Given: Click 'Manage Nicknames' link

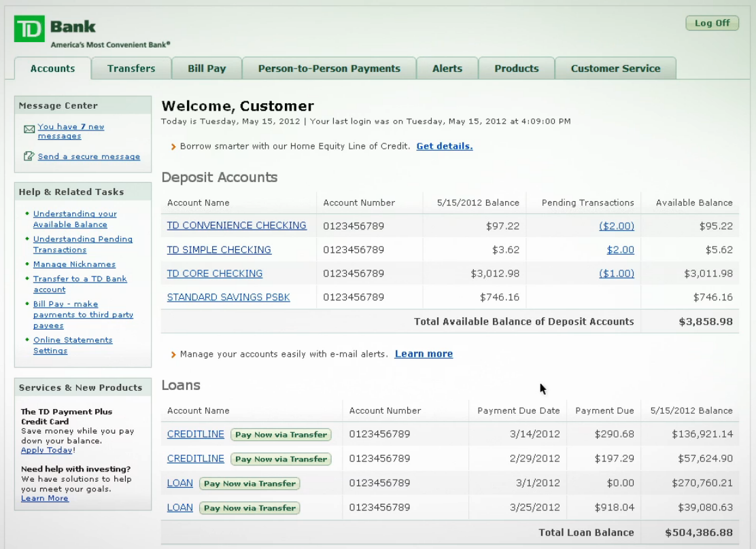Looking at the screenshot, I should tap(74, 264).
